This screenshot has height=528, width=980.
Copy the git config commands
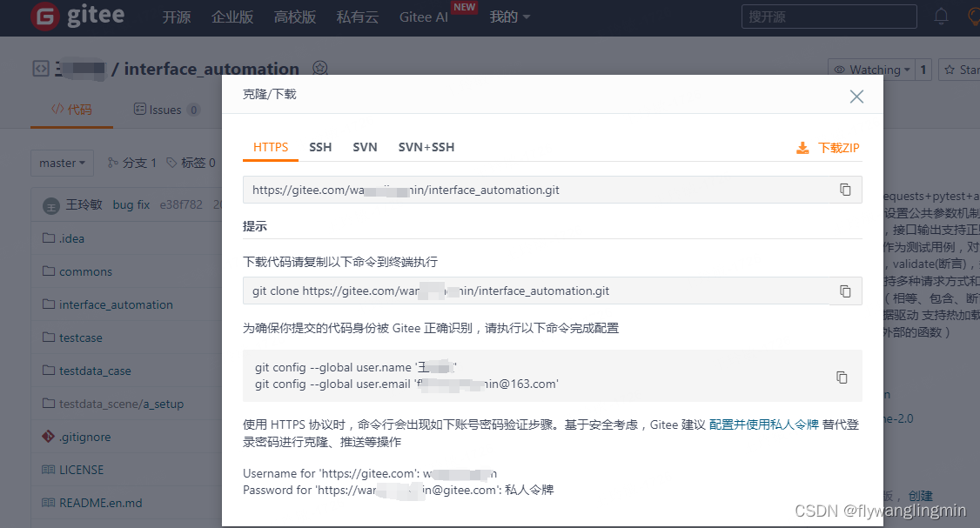[842, 377]
